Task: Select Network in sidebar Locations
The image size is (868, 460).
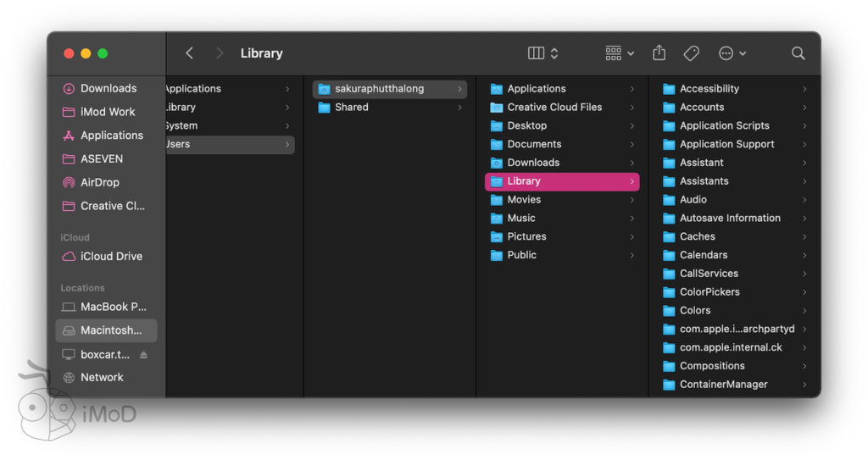Action: tap(101, 377)
